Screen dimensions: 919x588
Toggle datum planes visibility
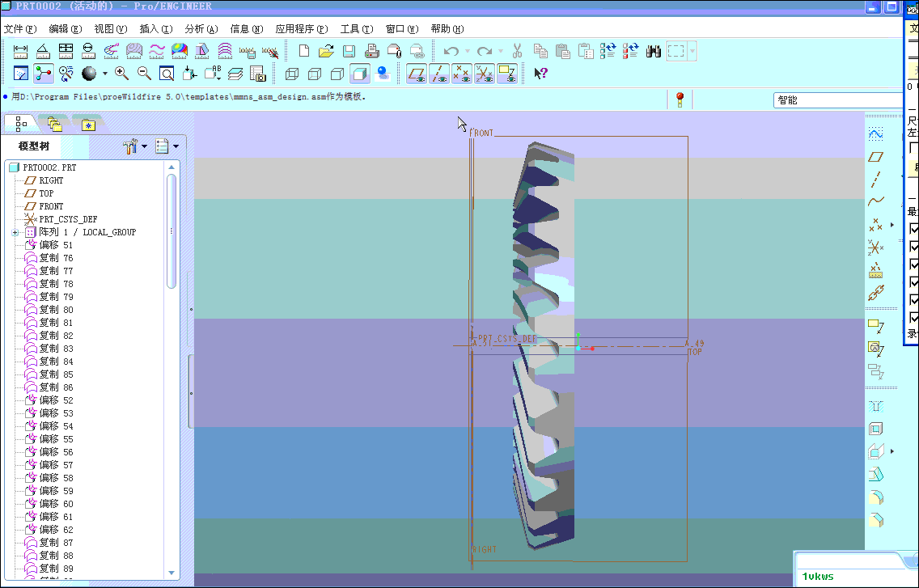pos(416,74)
